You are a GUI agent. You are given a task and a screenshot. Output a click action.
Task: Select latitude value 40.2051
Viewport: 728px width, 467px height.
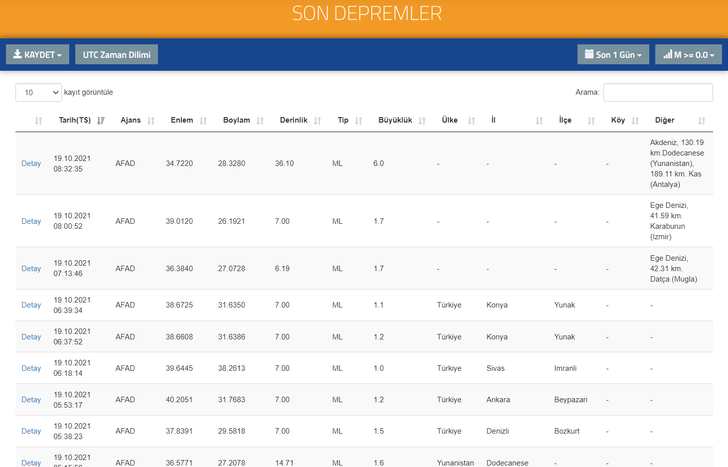[x=179, y=400]
